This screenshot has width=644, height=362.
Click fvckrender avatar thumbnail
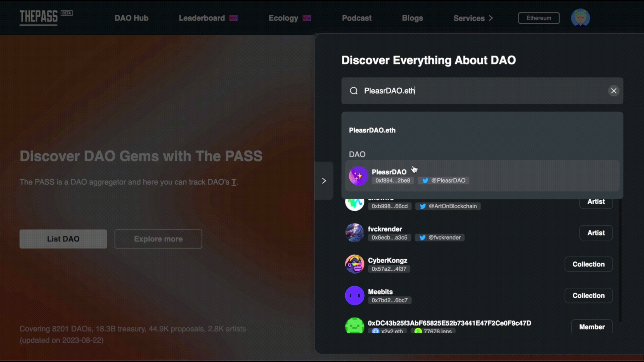pos(354,233)
